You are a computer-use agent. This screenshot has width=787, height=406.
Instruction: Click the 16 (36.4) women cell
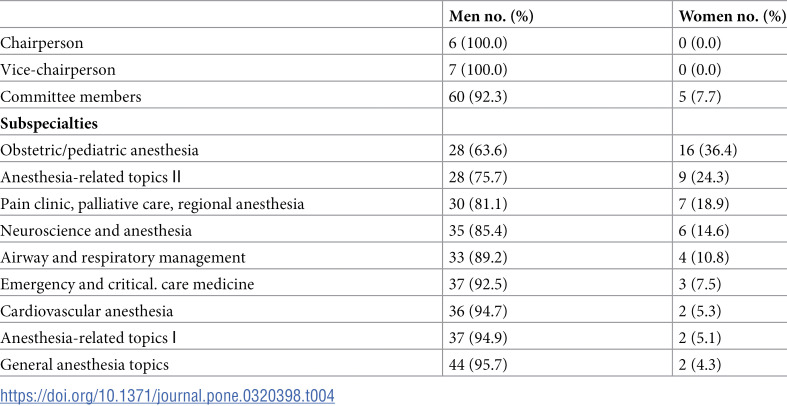(x=708, y=151)
